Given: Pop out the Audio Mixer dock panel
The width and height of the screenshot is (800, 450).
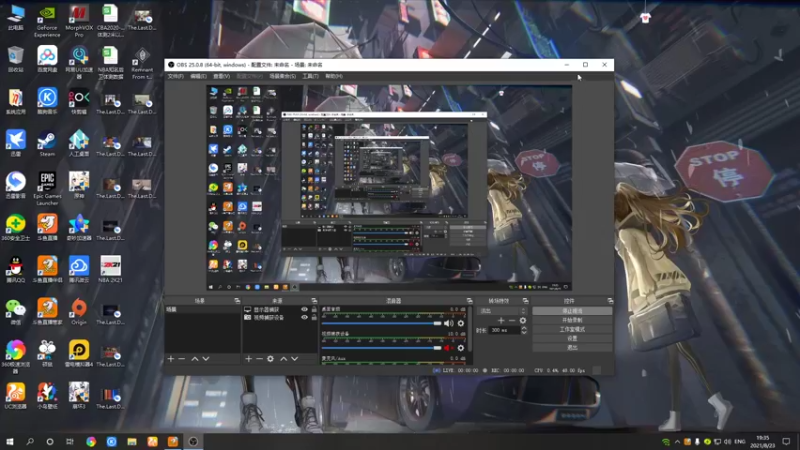Looking at the screenshot, I should (469, 301).
